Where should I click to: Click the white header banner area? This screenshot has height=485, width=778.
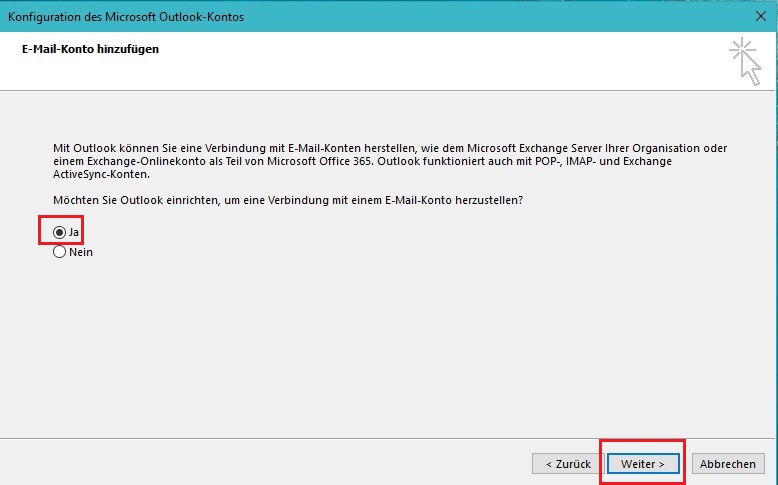coord(400,65)
